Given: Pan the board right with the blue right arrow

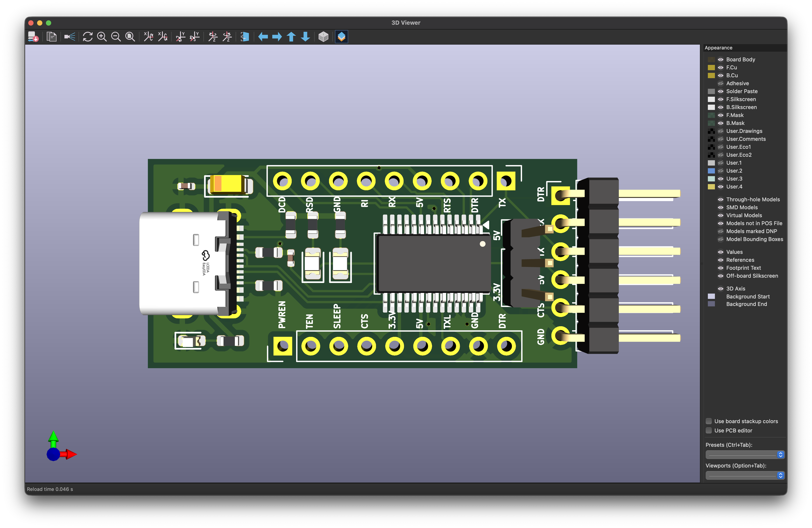Looking at the screenshot, I should click(x=277, y=36).
